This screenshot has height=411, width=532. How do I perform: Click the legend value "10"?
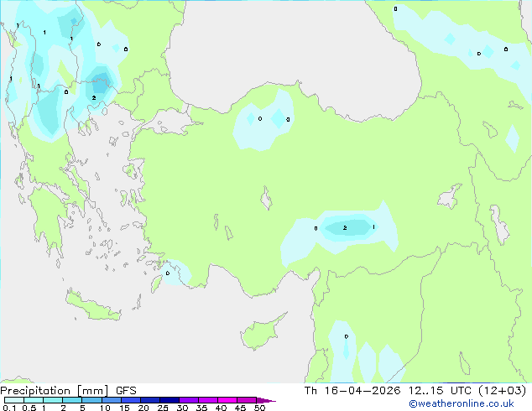tap(105, 408)
